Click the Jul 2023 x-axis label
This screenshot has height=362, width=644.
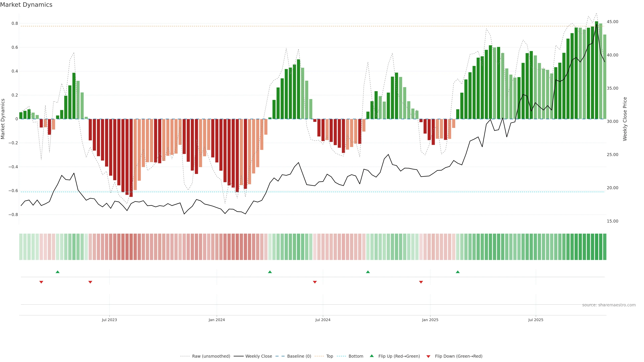click(109, 320)
